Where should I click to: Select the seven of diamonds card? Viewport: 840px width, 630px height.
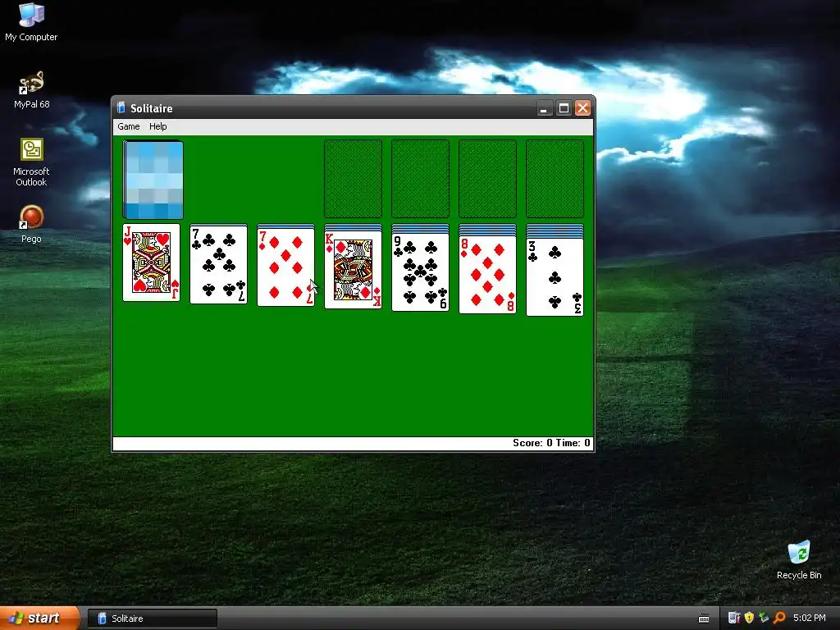click(286, 267)
